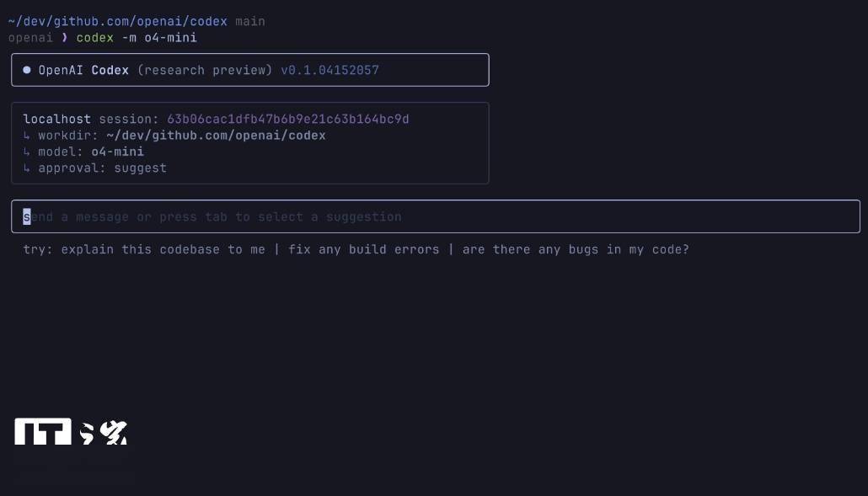Image resolution: width=868 pixels, height=496 pixels.
Task: Click the 'main' branch label in prompt
Action: pos(250,22)
